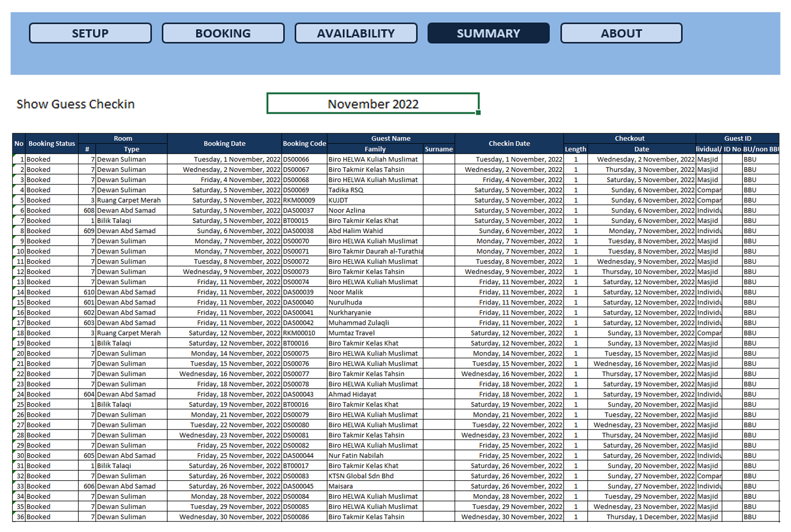Select booking date Sunday, 6 November, 2022
This screenshot has height=532, width=791.
click(x=224, y=231)
